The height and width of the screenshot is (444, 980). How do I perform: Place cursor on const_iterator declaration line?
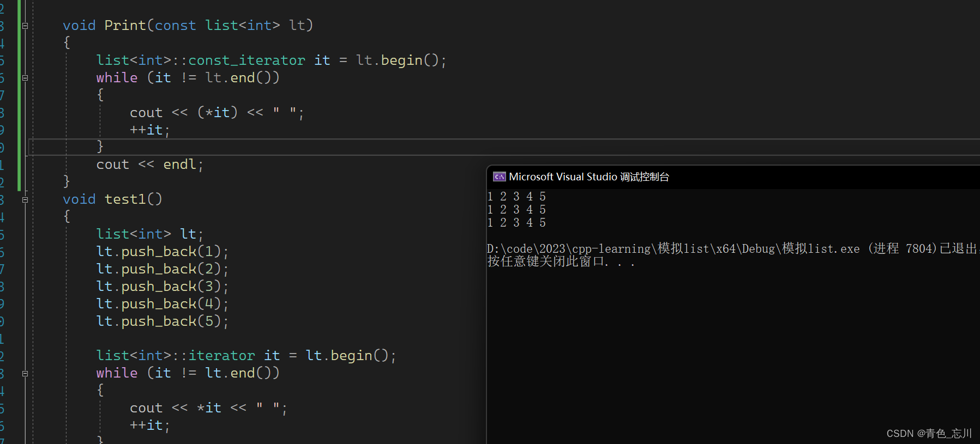coord(271,60)
